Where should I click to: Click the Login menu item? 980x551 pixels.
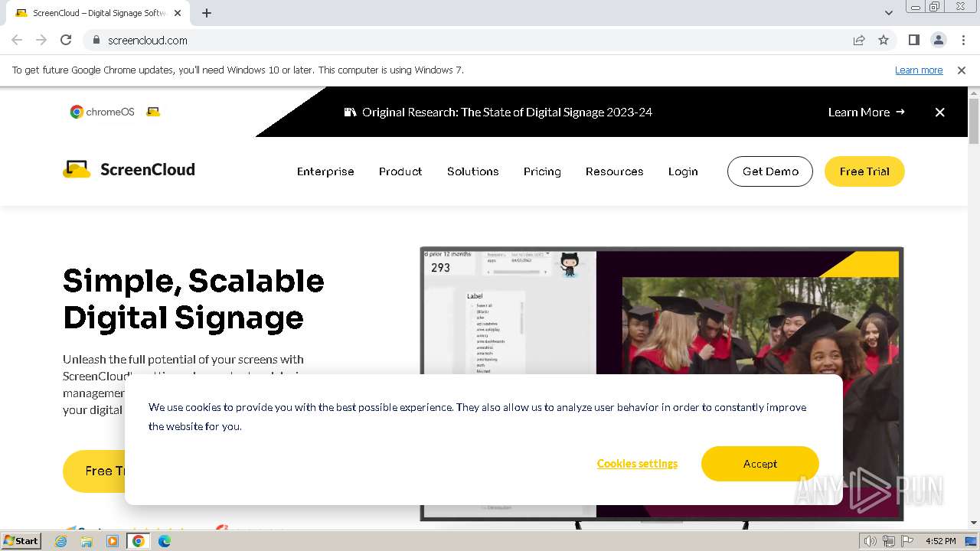[x=683, y=171]
